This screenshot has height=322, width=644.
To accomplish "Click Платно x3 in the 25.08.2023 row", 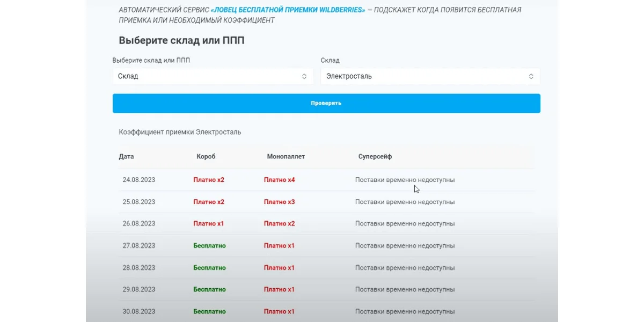I will [x=279, y=202].
